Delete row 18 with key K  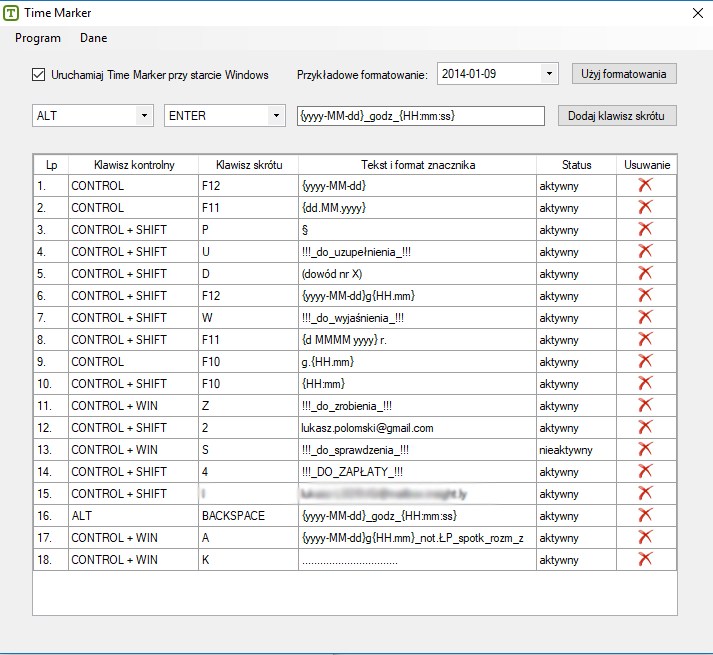pos(645,559)
